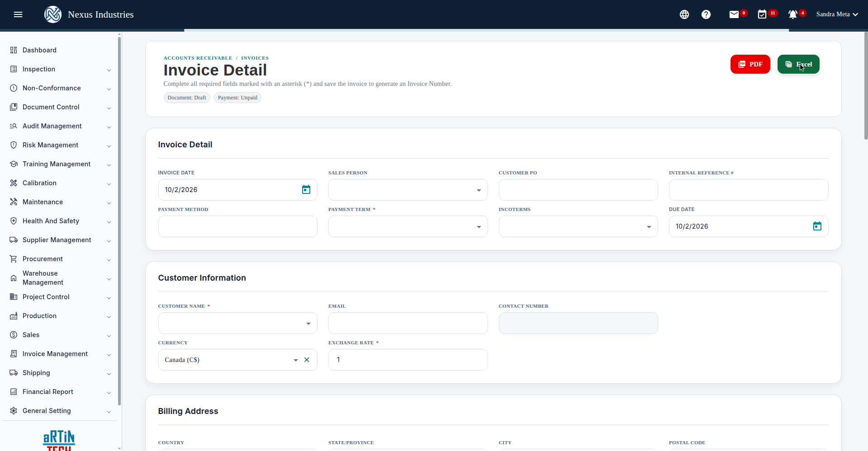The image size is (868, 451).
Task: Click the Internal Reference # field
Action: 749,190
